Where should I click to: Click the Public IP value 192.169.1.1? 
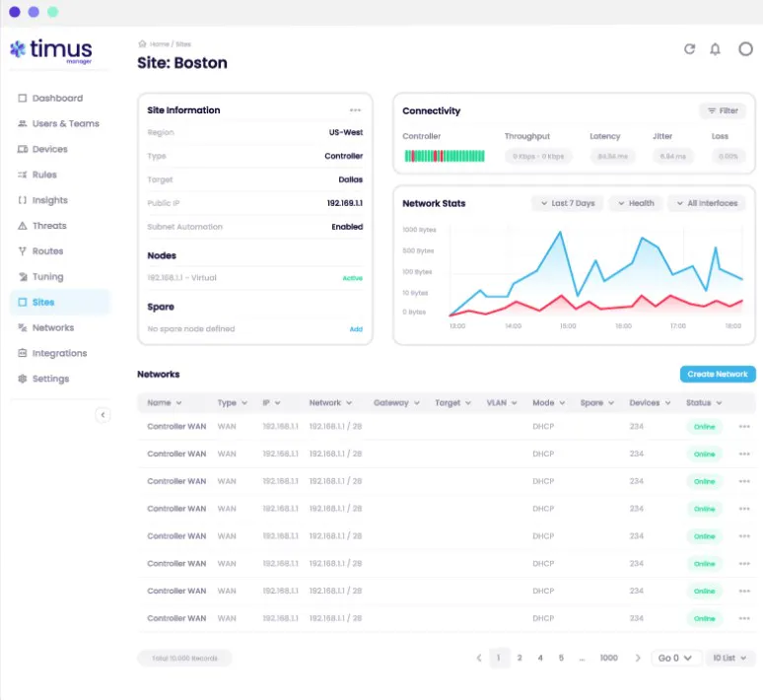(344, 203)
